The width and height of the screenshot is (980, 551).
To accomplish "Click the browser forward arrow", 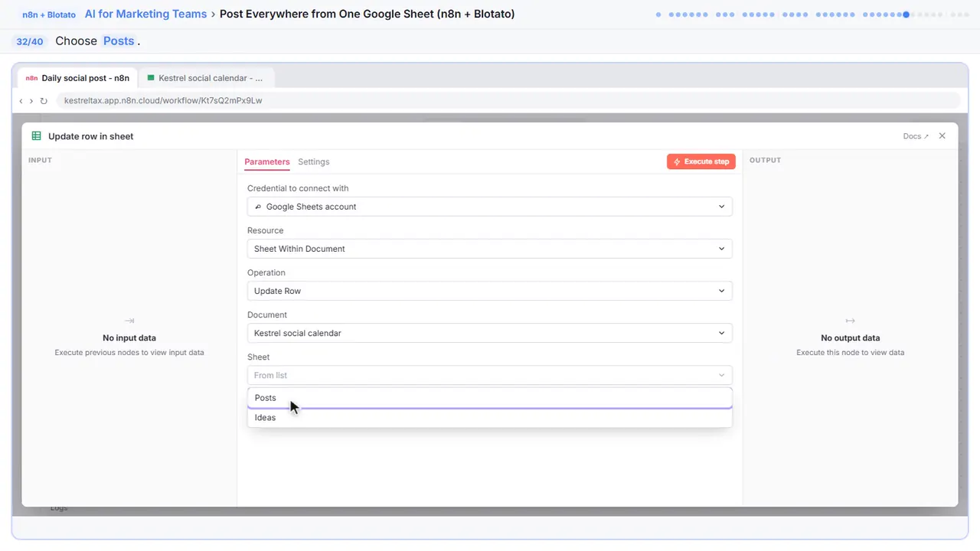I will pos(31,100).
